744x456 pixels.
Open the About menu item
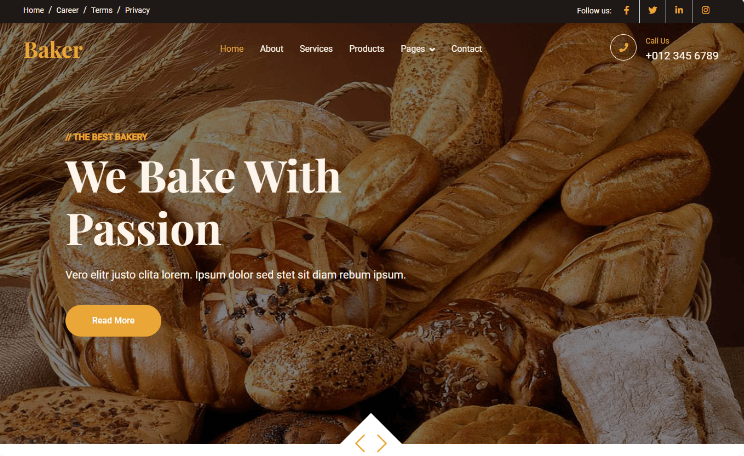pyautogui.click(x=271, y=49)
